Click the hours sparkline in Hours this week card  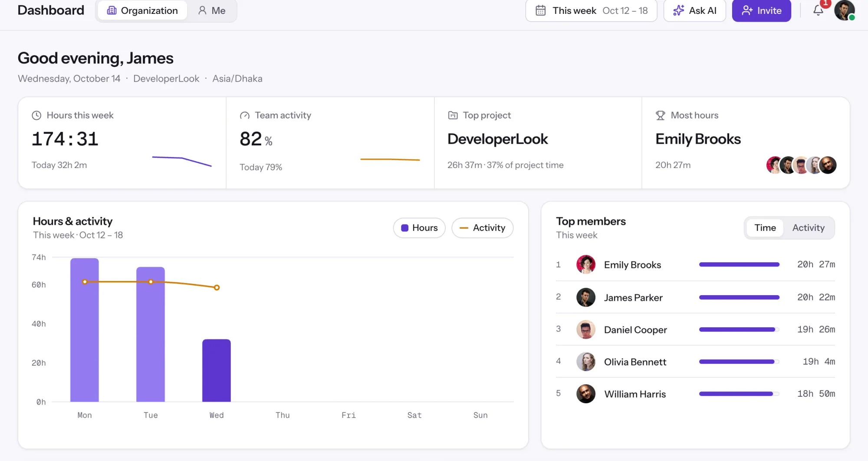[182, 161]
